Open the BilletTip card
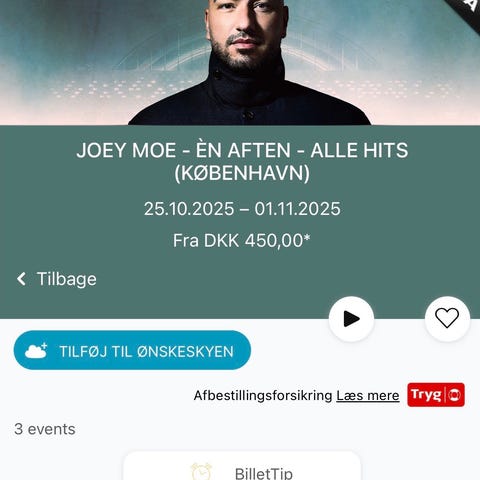Viewport: 480px width, 480px height. (x=242, y=466)
